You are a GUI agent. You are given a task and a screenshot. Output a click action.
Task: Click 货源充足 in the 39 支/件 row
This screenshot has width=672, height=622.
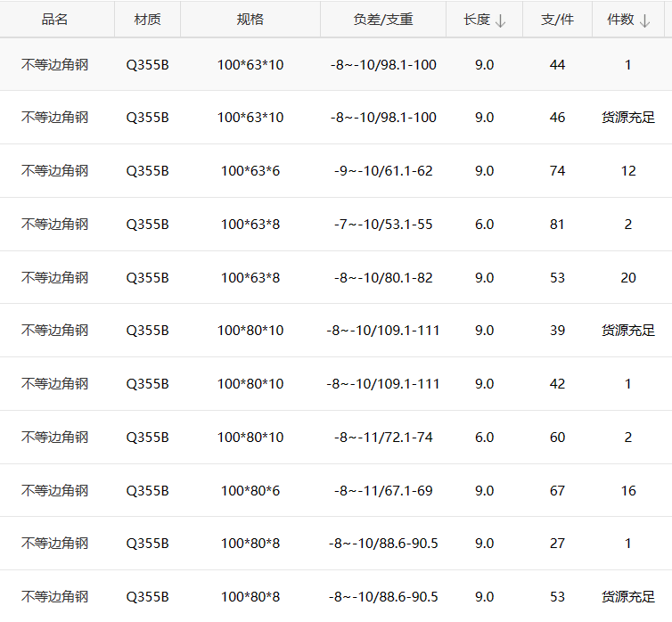pos(628,331)
